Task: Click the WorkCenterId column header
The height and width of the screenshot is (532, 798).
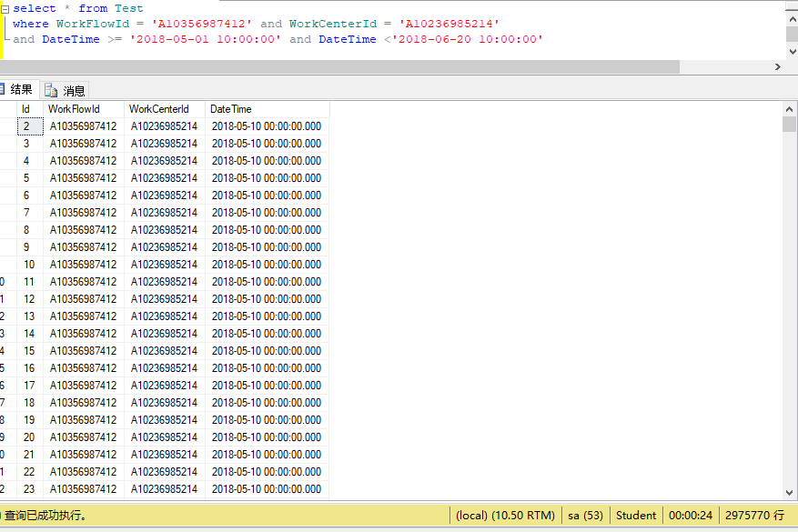Action: tap(159, 109)
